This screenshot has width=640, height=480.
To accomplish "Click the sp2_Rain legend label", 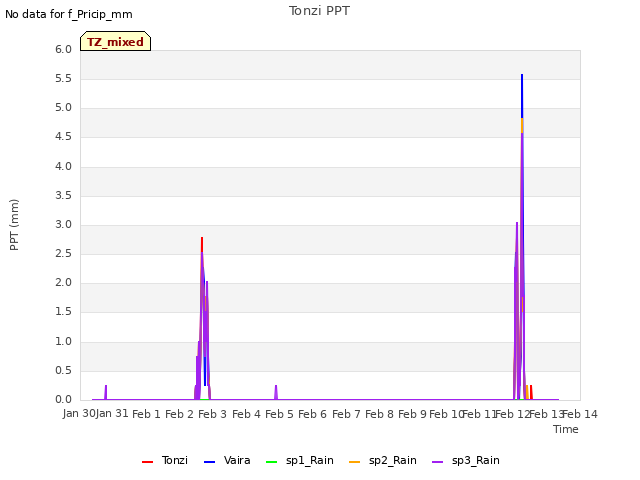I will pos(393,460).
